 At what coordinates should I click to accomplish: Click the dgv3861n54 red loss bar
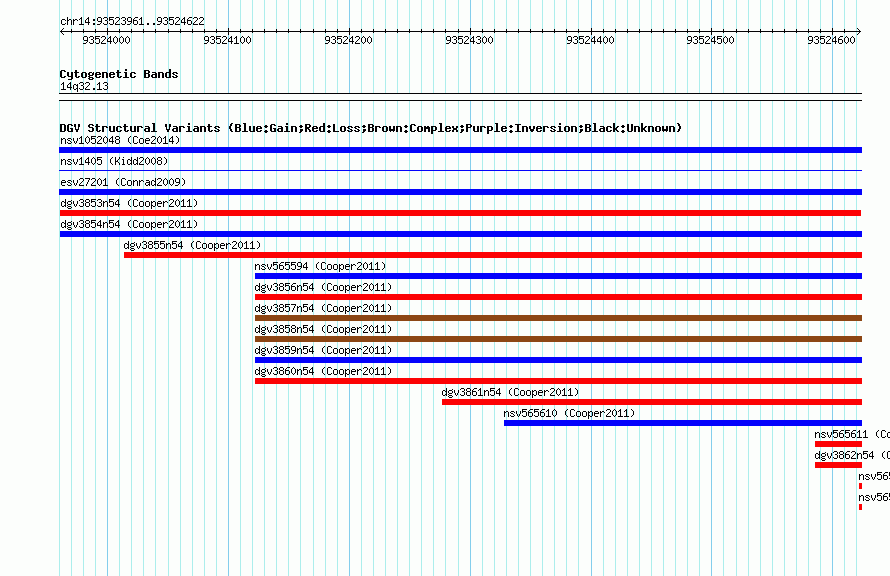click(x=652, y=402)
